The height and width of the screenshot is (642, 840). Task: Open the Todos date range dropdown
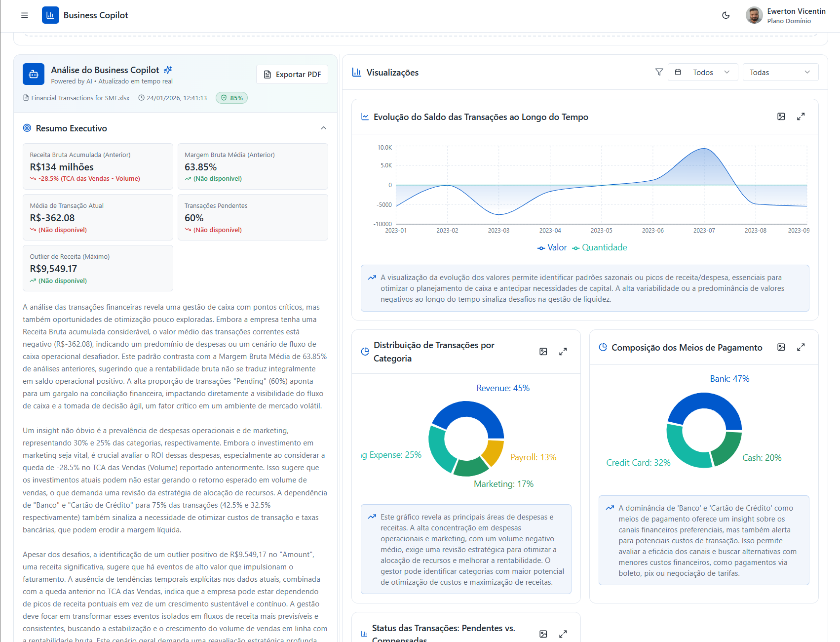click(x=703, y=72)
